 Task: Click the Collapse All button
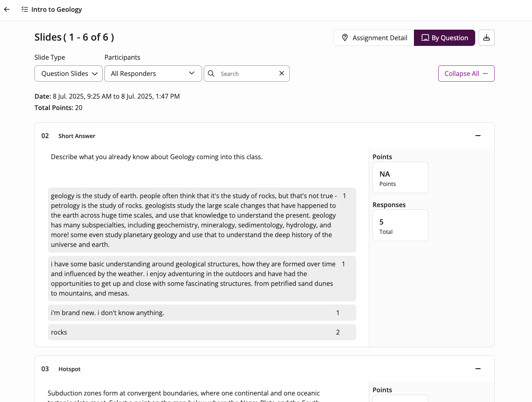tap(466, 73)
